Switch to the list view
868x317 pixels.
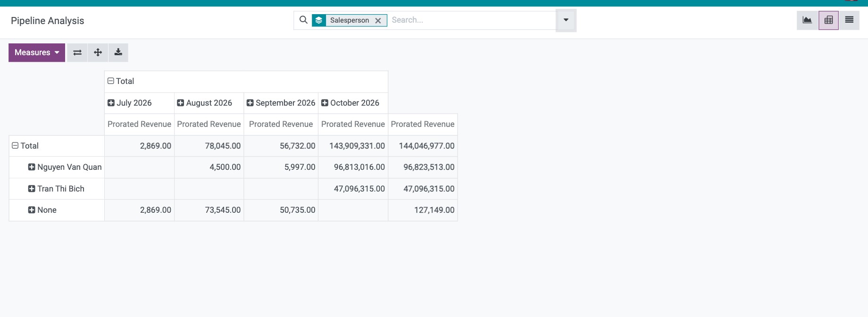tap(849, 20)
